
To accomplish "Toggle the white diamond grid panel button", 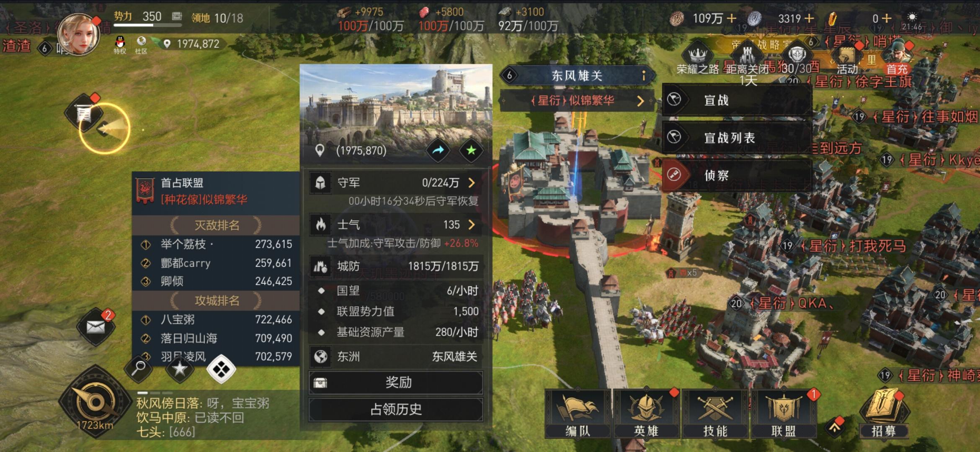I will pyautogui.click(x=221, y=369).
